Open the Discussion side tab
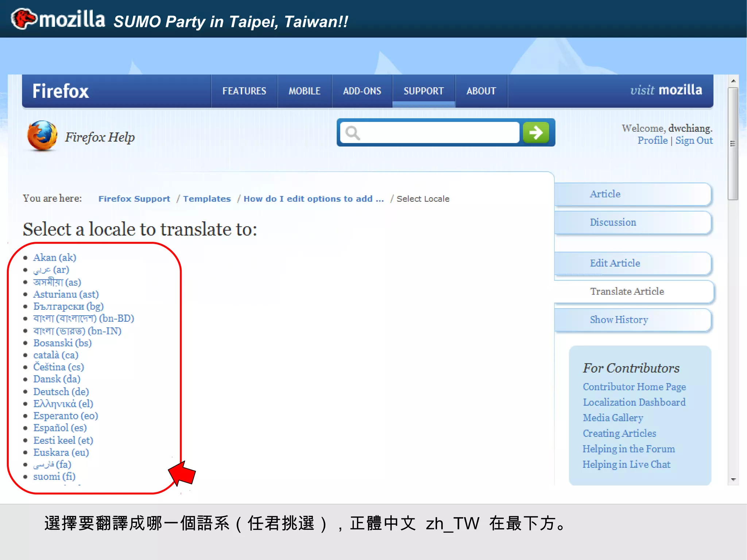The width and height of the screenshot is (747, 560). tap(633, 223)
